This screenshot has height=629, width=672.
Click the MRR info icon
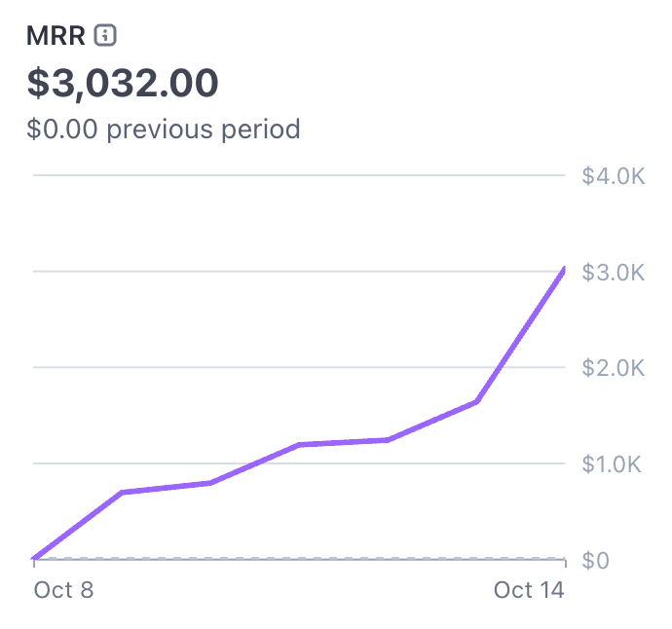pos(105,35)
